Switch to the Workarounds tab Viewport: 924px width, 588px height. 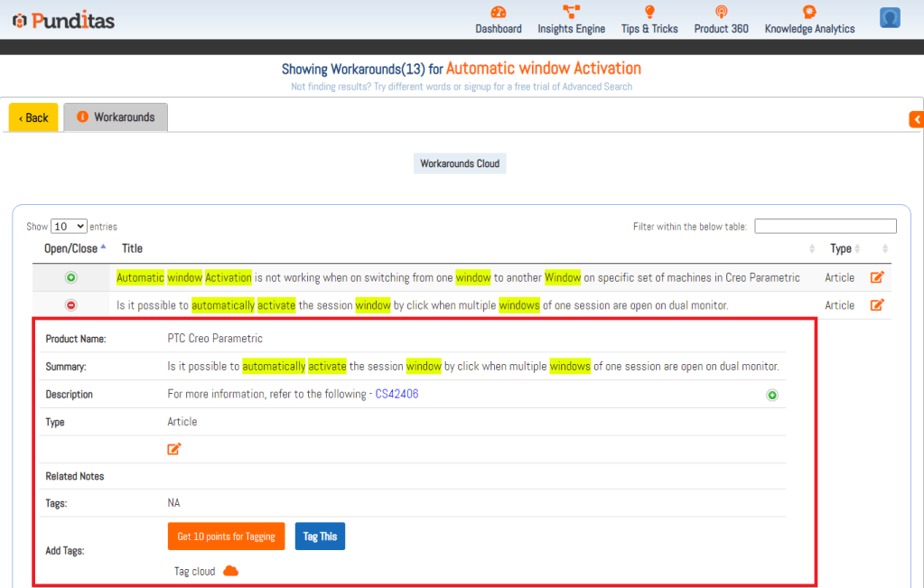(116, 117)
